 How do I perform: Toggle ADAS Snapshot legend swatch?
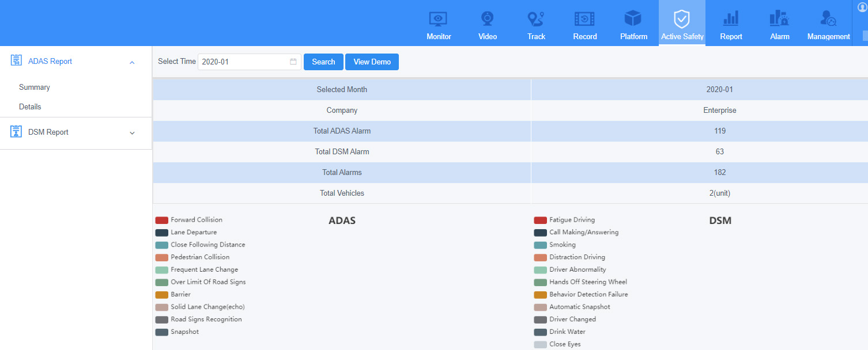coord(161,332)
